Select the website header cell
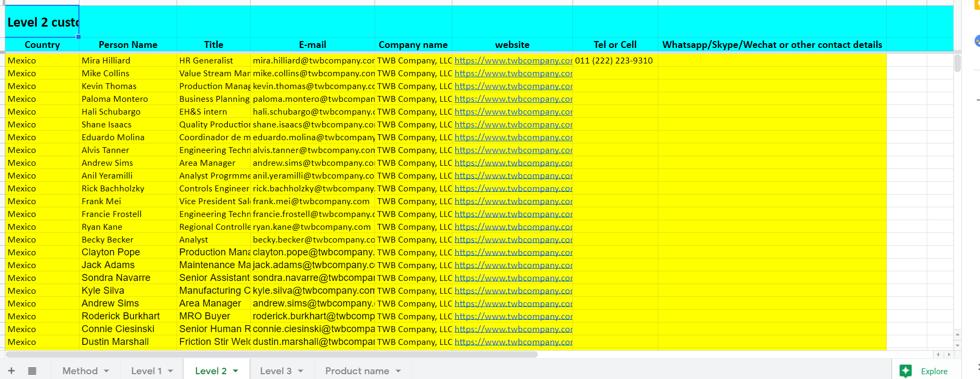980x379 pixels. (x=512, y=45)
